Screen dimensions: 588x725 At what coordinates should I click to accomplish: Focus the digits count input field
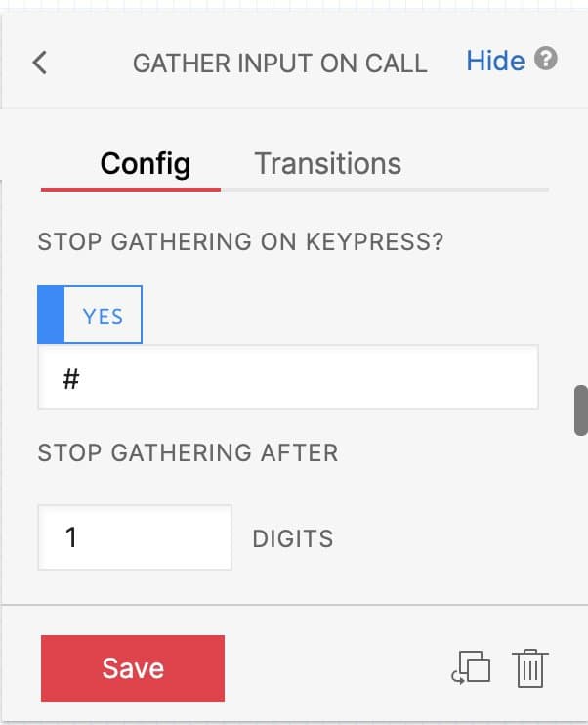coord(134,537)
